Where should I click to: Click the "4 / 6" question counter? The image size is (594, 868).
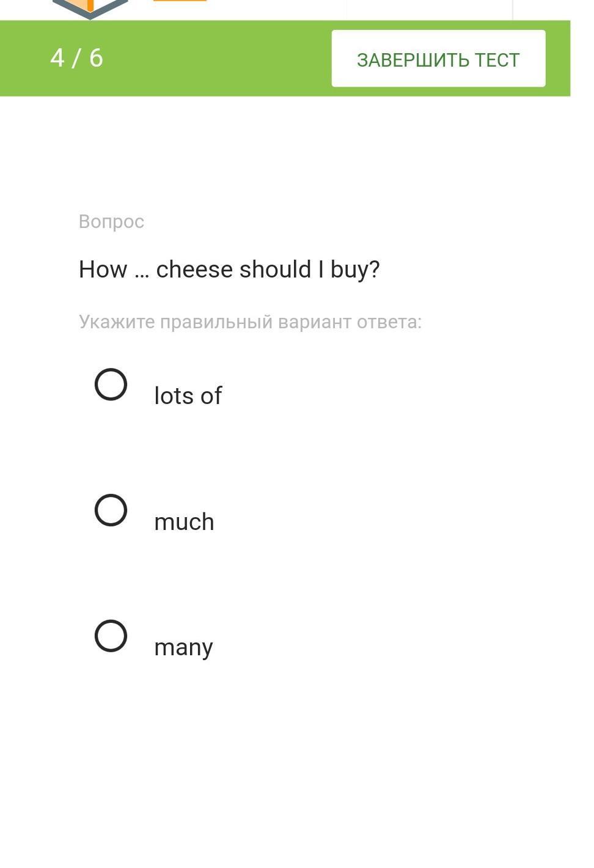76,58
